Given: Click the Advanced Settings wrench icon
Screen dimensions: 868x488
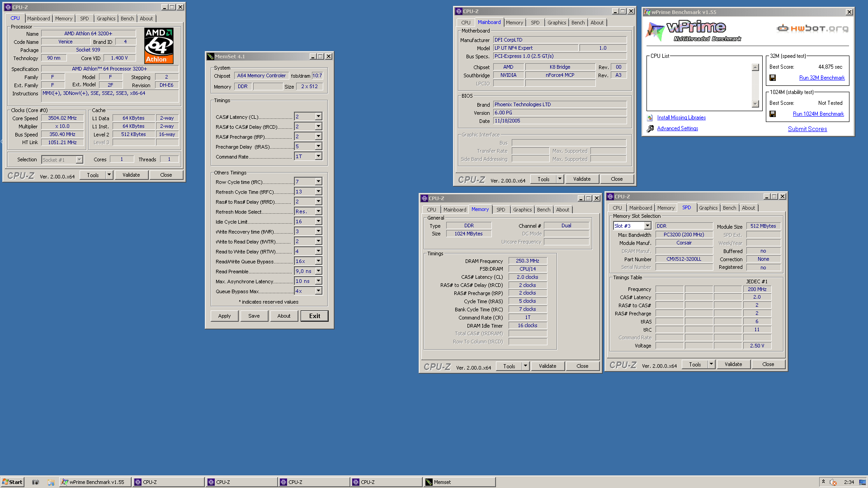Looking at the screenshot, I should click(x=650, y=129).
